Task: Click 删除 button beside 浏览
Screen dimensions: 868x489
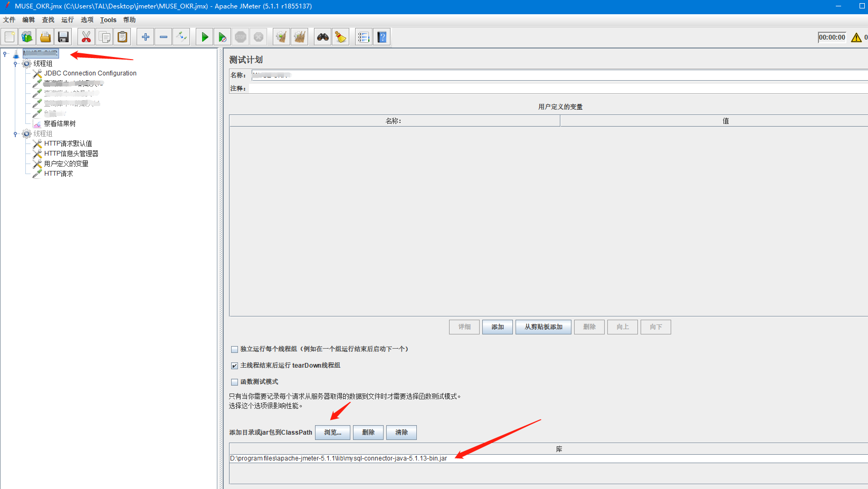Action: [x=368, y=433]
